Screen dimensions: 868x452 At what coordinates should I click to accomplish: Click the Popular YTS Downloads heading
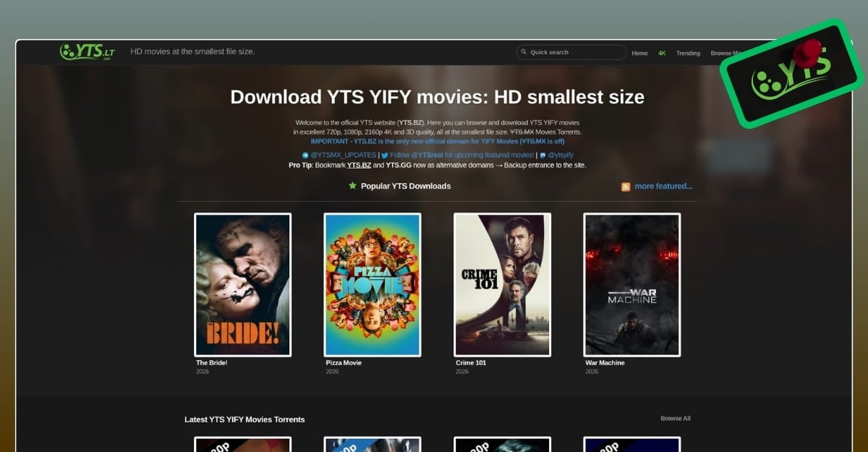click(406, 186)
